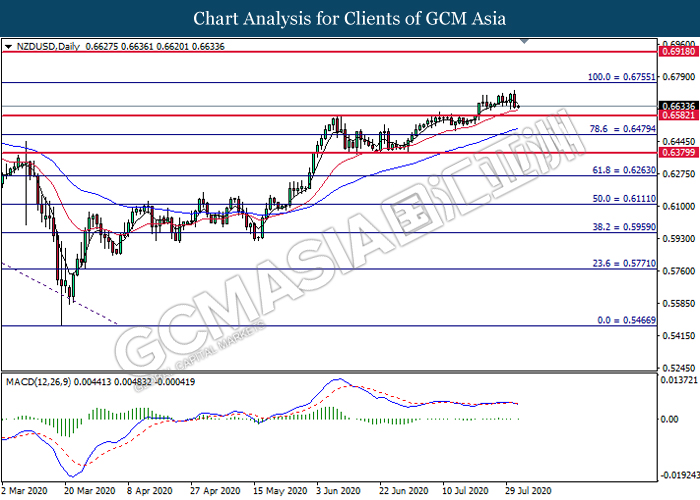Click the triangle icon beside NZDUSD,Daily

pyautogui.click(x=8, y=47)
